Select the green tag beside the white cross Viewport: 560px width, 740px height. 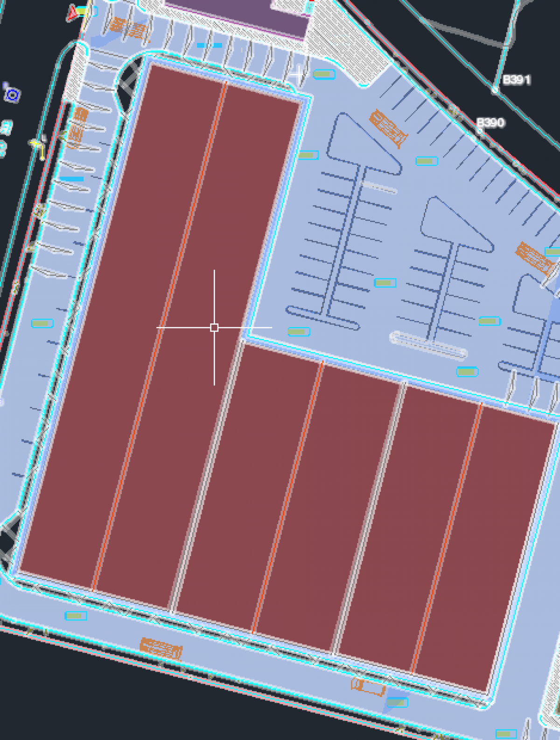324,74
